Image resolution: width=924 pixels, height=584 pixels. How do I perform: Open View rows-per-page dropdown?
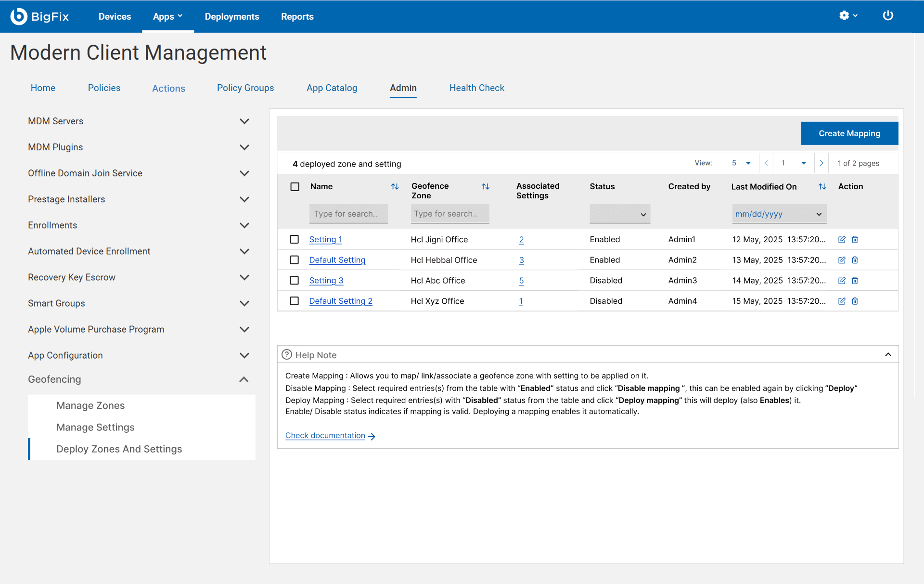pyautogui.click(x=741, y=163)
